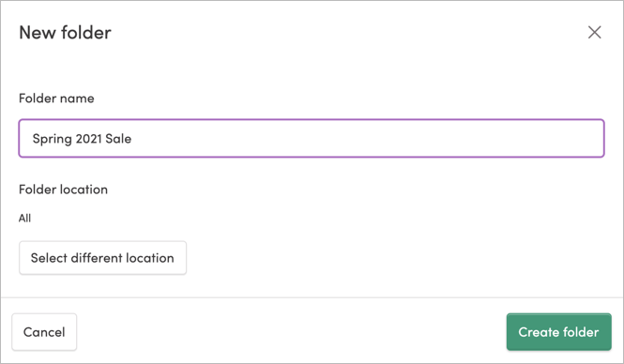
Task: Select the All location text
Action: pos(24,218)
